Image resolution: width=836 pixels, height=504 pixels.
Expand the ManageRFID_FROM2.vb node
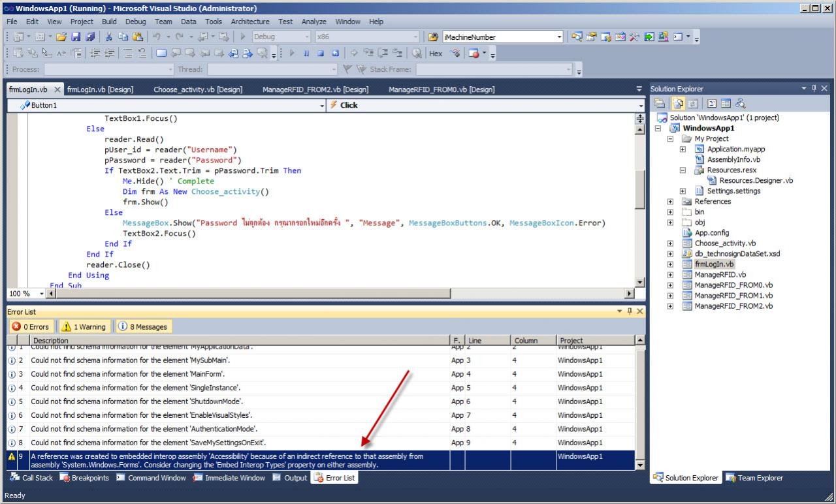point(671,306)
